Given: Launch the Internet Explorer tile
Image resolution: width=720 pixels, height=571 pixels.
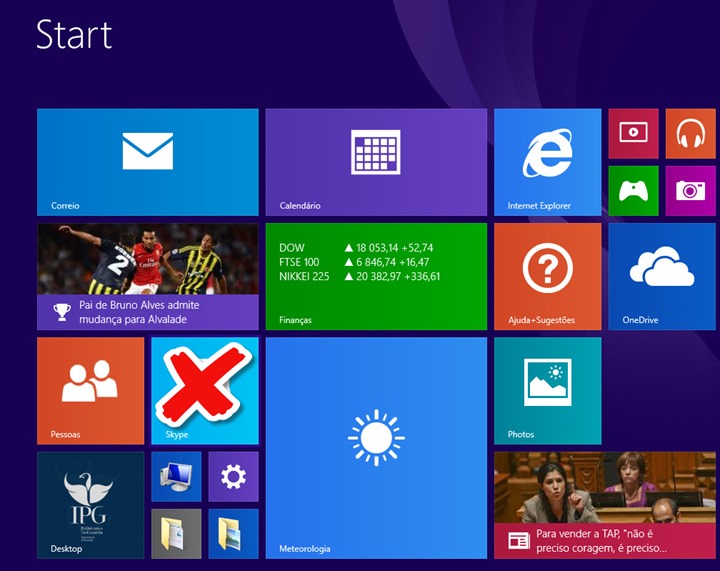Looking at the screenshot, I should [547, 162].
